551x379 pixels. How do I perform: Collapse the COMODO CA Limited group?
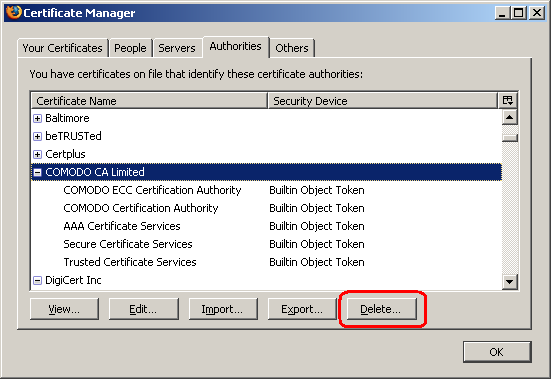click(x=37, y=172)
